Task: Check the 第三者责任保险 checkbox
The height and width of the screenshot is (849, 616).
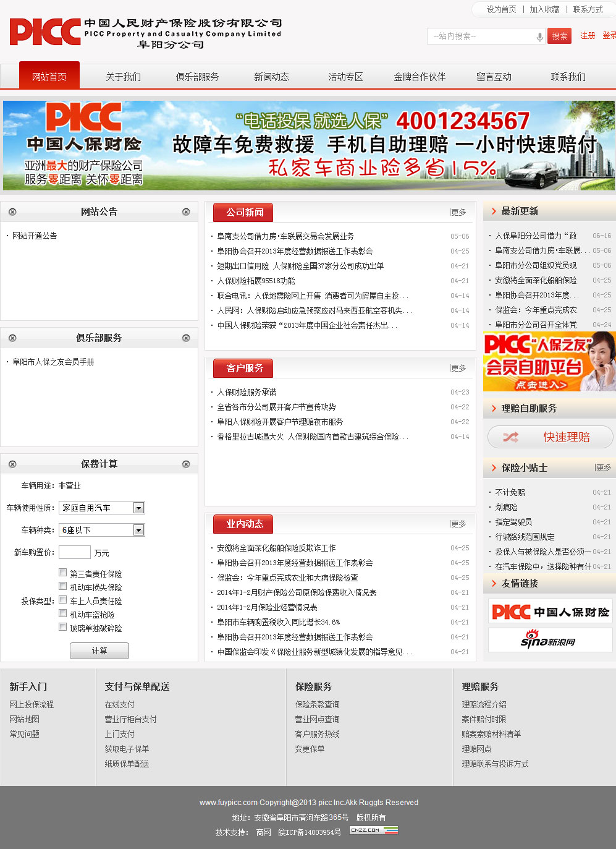Action: (62, 573)
